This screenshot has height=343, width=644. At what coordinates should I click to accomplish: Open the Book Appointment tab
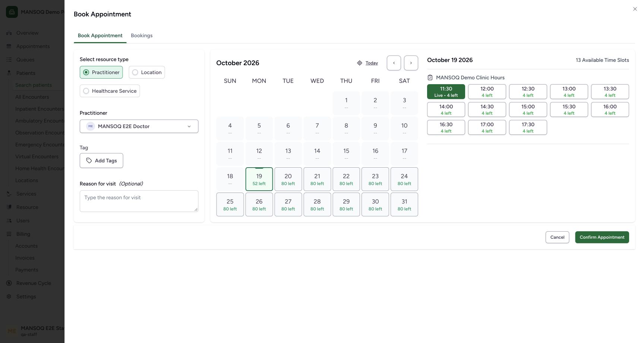click(100, 35)
